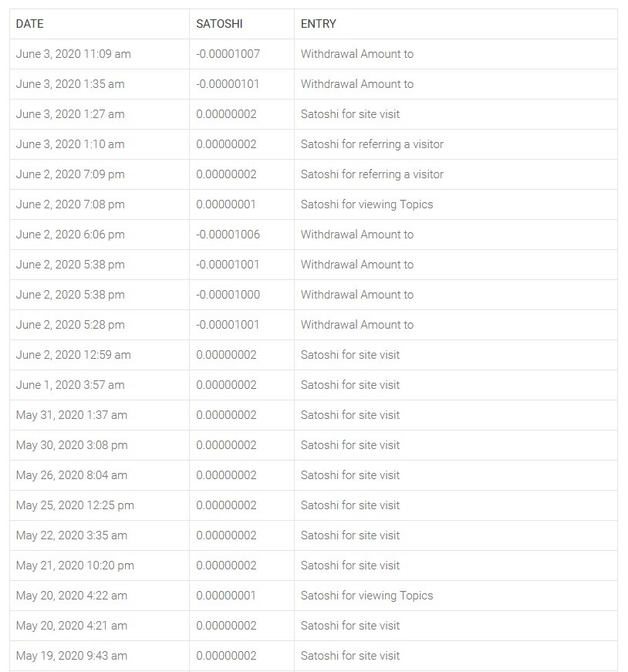This screenshot has width=628, height=672.
Task: Click the May 19, 2020 9:43 am date
Action: point(72,656)
